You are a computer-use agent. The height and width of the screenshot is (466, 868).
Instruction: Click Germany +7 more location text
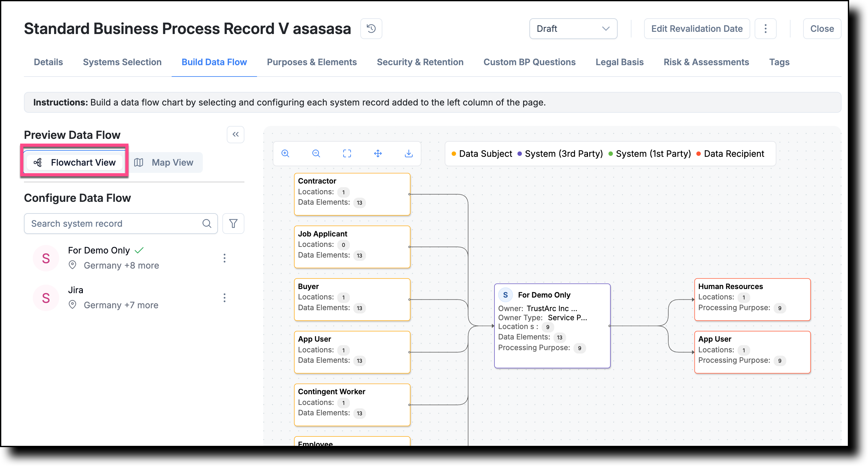(121, 305)
